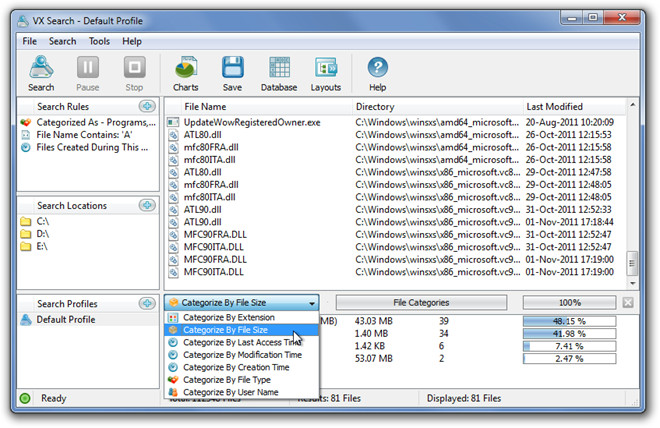The image size is (660, 428).
Task: Open the Search menu
Action: pos(62,41)
